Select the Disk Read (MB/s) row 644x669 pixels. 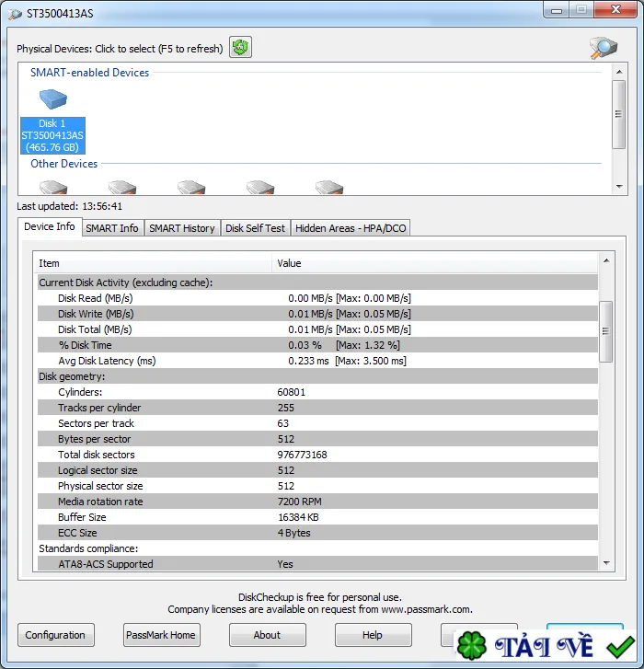pos(317,298)
